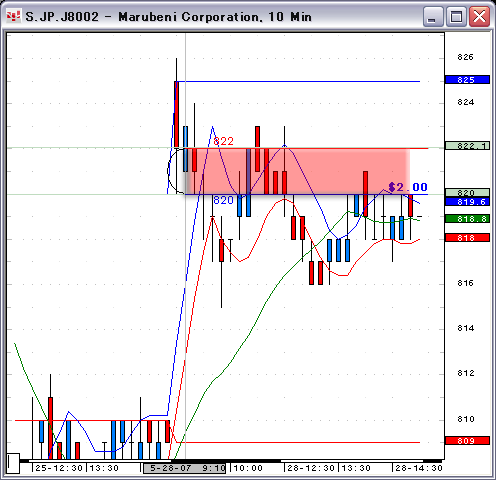Select the gray 820 price marker

(x=467, y=192)
